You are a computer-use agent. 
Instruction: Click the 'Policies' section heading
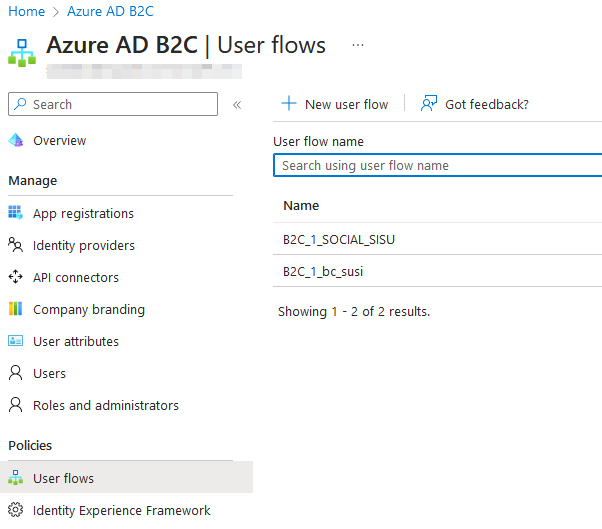tap(30, 445)
